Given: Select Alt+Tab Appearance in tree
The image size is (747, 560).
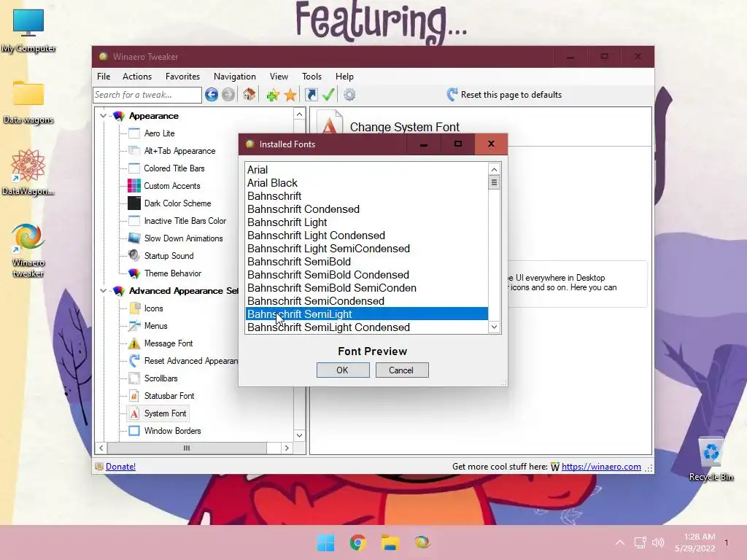Looking at the screenshot, I should (x=179, y=151).
